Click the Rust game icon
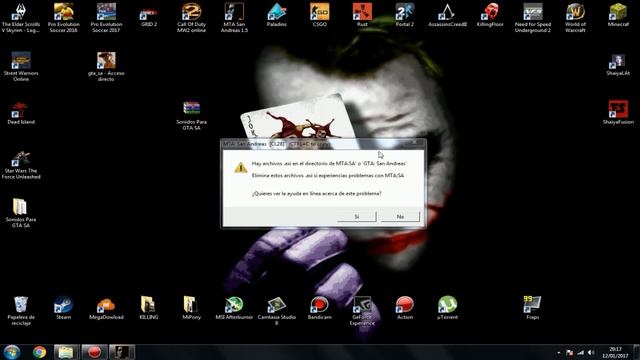The width and height of the screenshot is (640, 360). [x=362, y=16]
